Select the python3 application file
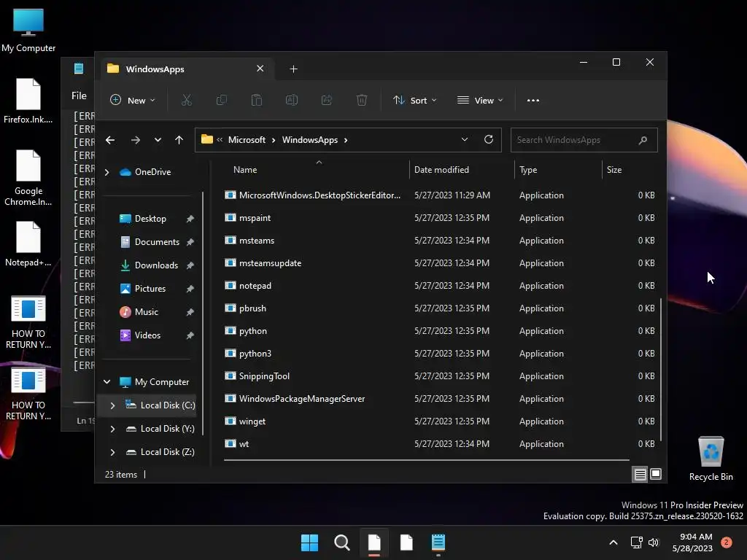This screenshot has width=747, height=560. coord(439,354)
